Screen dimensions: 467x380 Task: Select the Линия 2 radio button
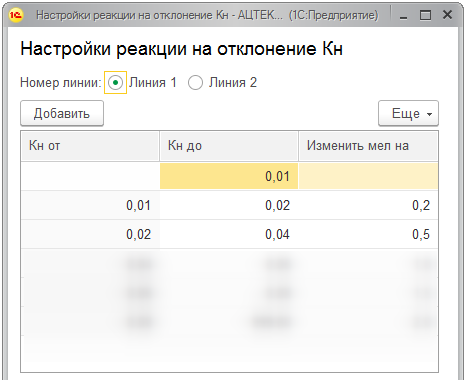(x=195, y=83)
